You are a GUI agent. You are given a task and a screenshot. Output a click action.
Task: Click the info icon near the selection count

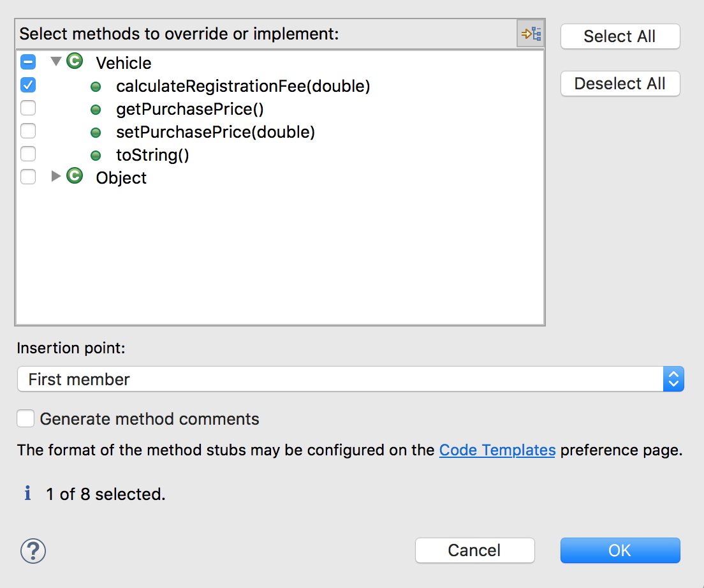[x=27, y=494]
